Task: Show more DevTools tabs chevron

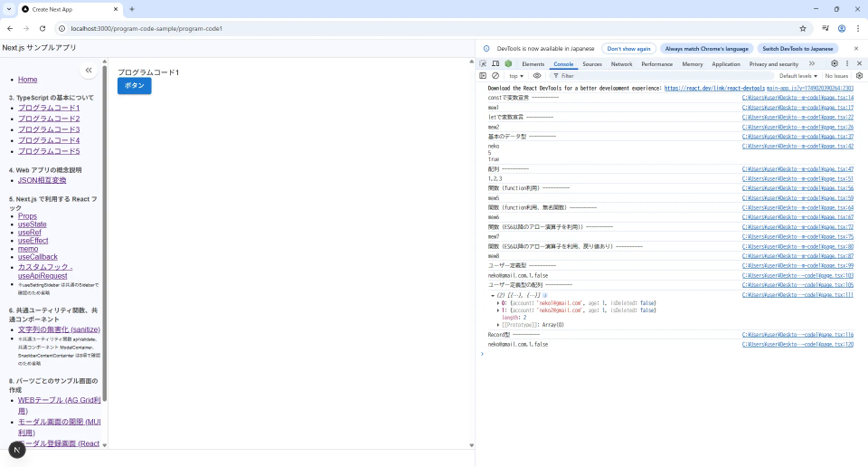Action: (x=812, y=63)
